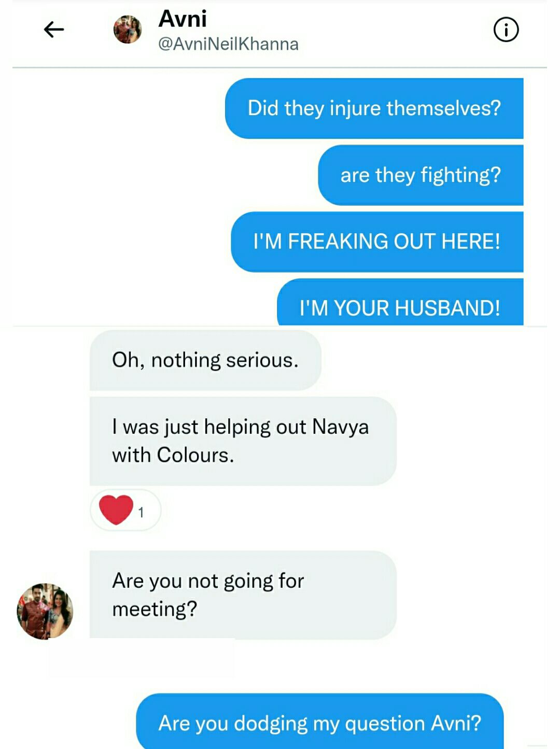Tap the 'Are you dodging my question Avni?' message

tap(319, 721)
